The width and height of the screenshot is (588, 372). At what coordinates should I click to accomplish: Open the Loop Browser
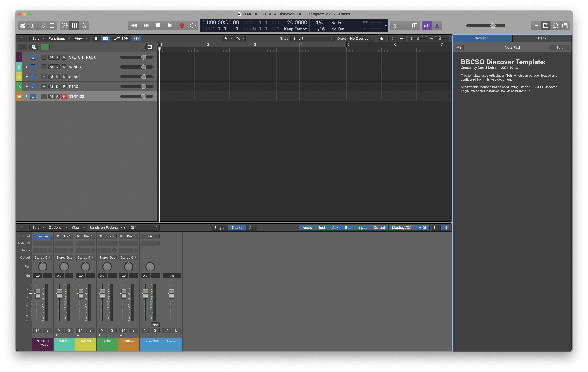click(x=555, y=25)
